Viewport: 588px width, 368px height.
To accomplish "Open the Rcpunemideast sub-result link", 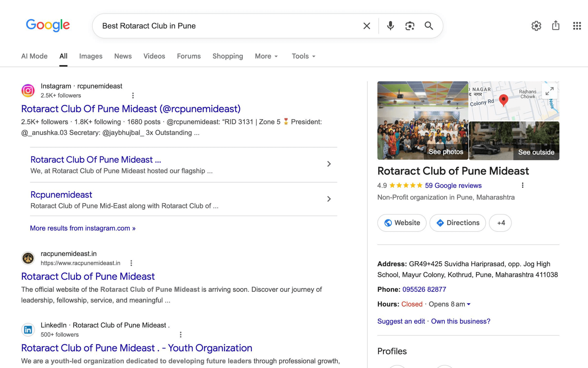I will pos(61,195).
